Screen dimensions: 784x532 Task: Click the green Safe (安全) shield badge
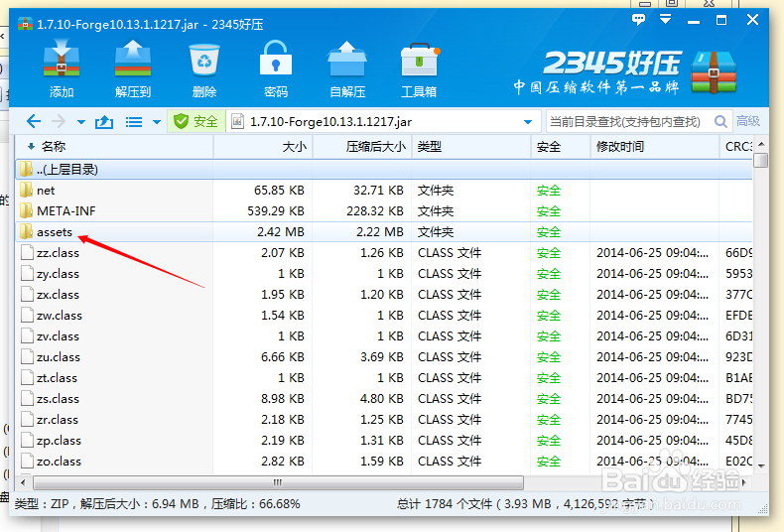pos(196,121)
